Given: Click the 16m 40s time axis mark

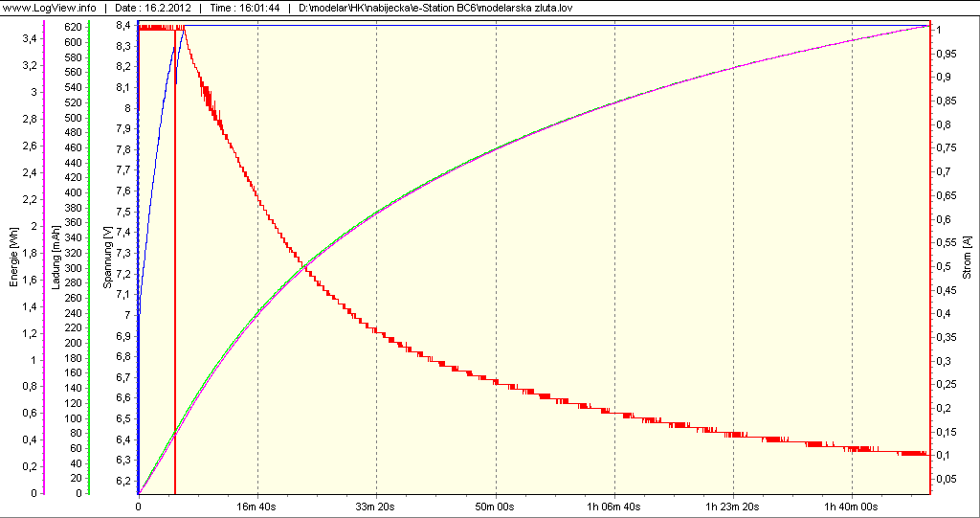Looking at the screenshot, I should 257,506.
